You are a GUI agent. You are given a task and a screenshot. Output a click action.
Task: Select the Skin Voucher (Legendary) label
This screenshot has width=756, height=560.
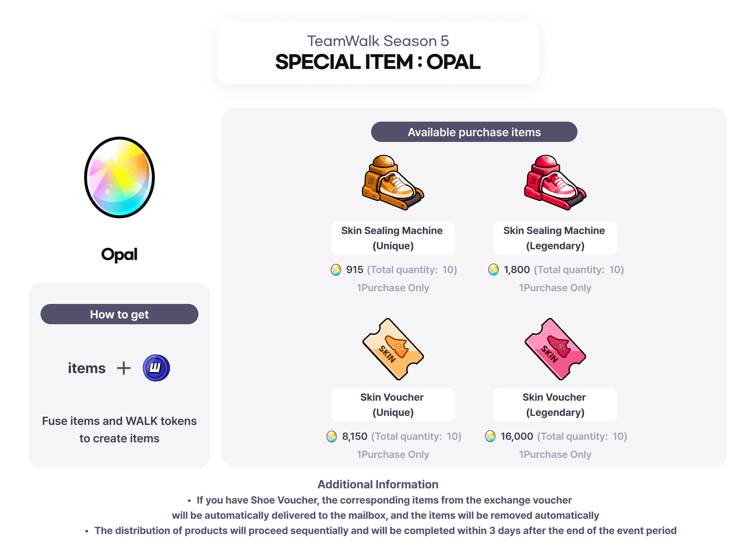coord(555,405)
